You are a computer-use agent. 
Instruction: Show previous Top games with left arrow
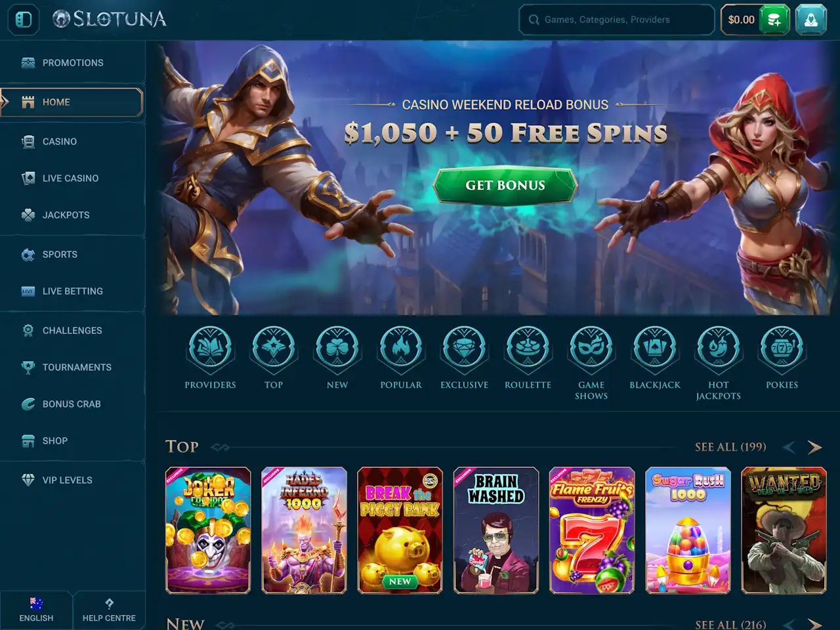coord(789,447)
